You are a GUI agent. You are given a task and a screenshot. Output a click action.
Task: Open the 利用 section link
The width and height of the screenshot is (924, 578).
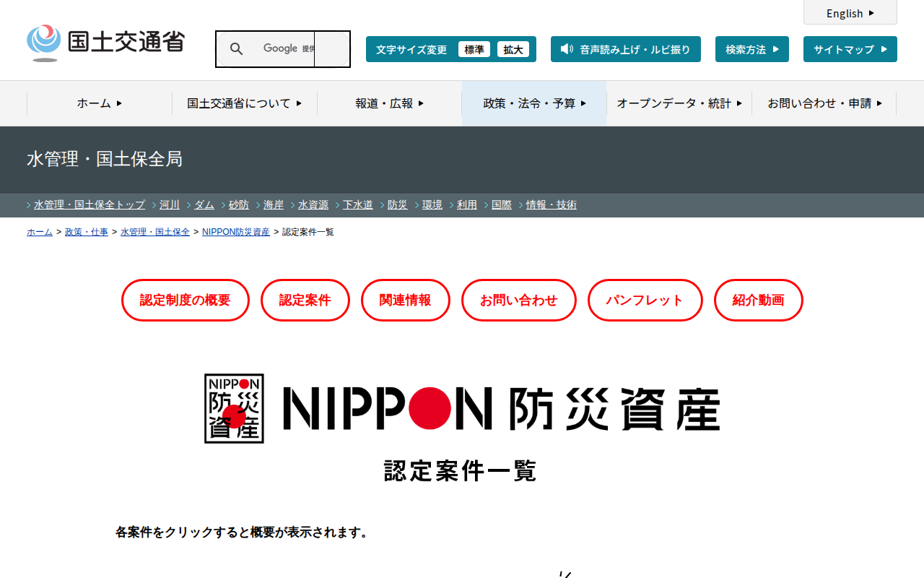pos(467,204)
